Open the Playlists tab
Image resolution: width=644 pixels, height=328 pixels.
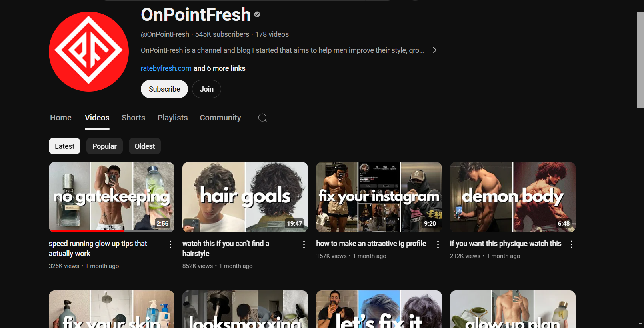point(172,118)
